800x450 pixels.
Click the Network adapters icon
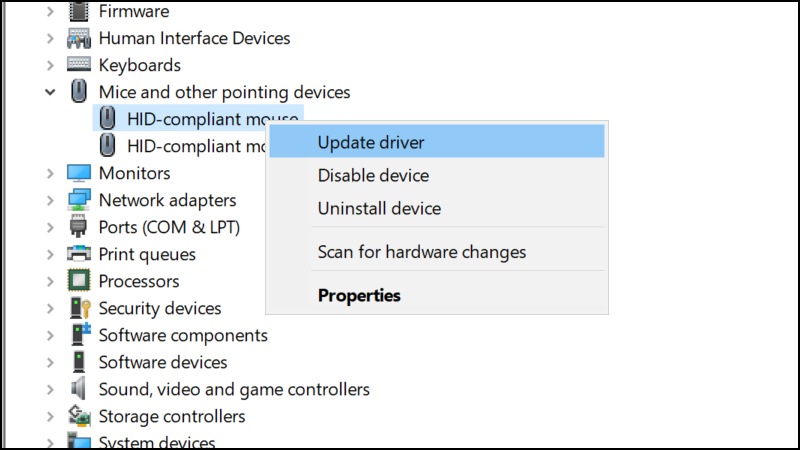pyautogui.click(x=79, y=201)
